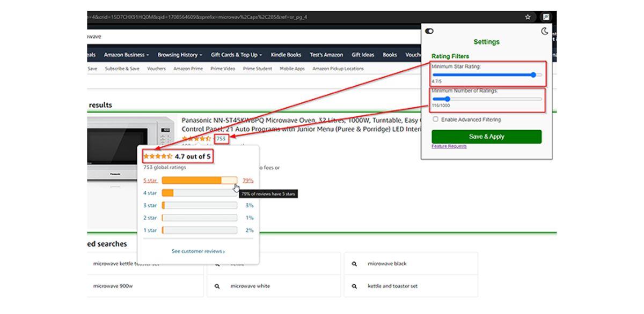Expand the Amazon Business dropdown
Viewport: 644px width, 314px height.
click(126, 55)
